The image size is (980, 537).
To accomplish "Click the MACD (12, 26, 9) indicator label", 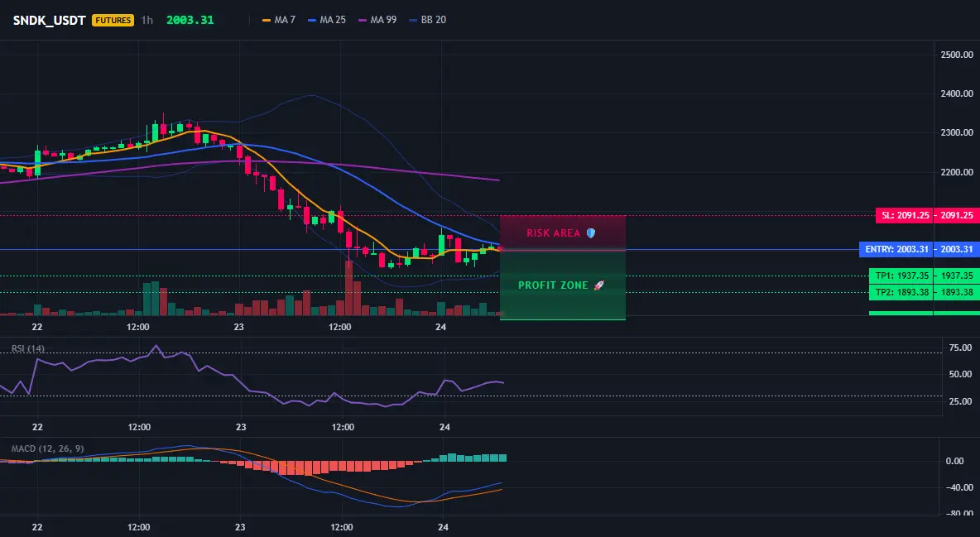I will [x=47, y=448].
